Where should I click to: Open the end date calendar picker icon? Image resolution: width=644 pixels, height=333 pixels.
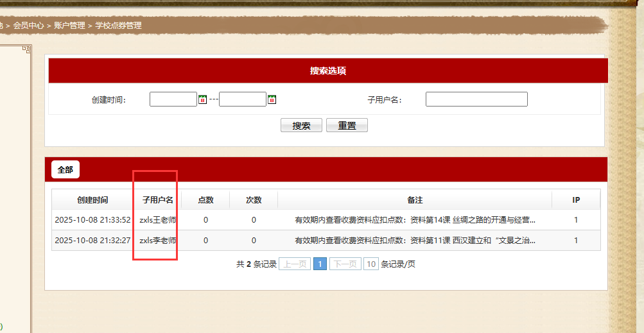(x=272, y=99)
